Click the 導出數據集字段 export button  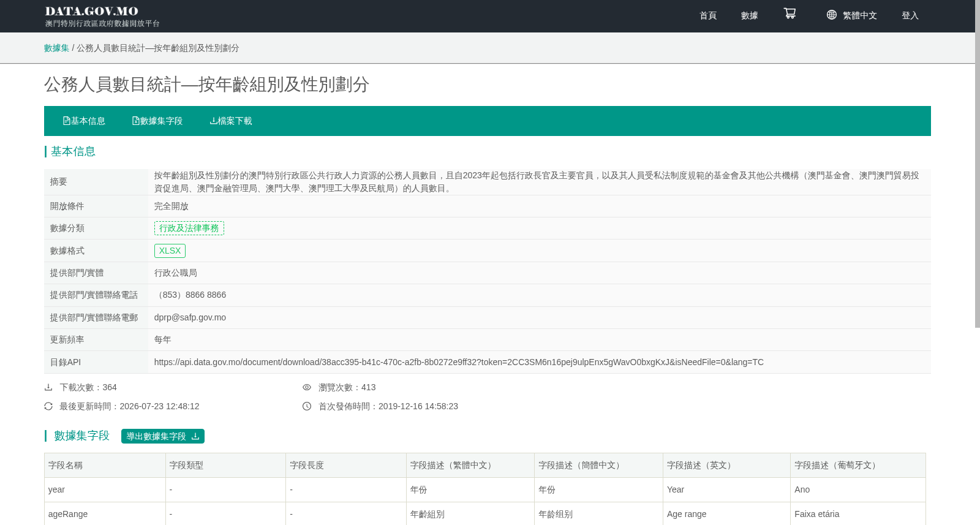[x=163, y=436]
